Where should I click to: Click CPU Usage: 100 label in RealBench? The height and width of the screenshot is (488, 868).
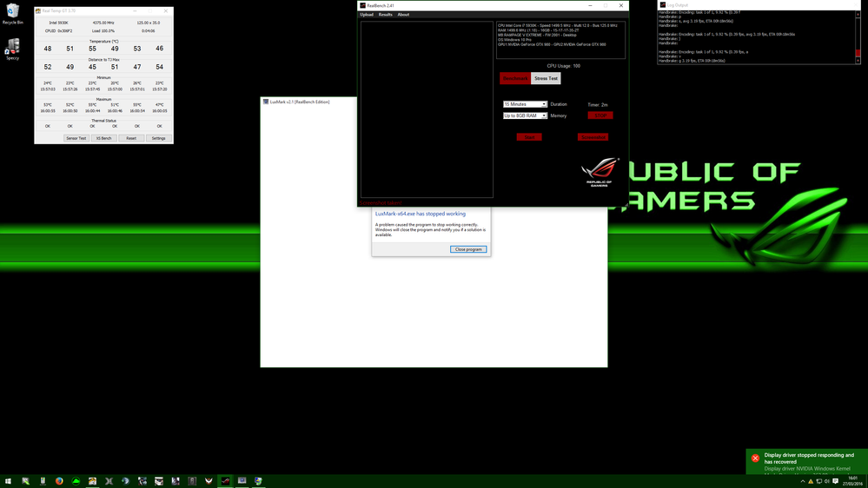tap(564, 66)
